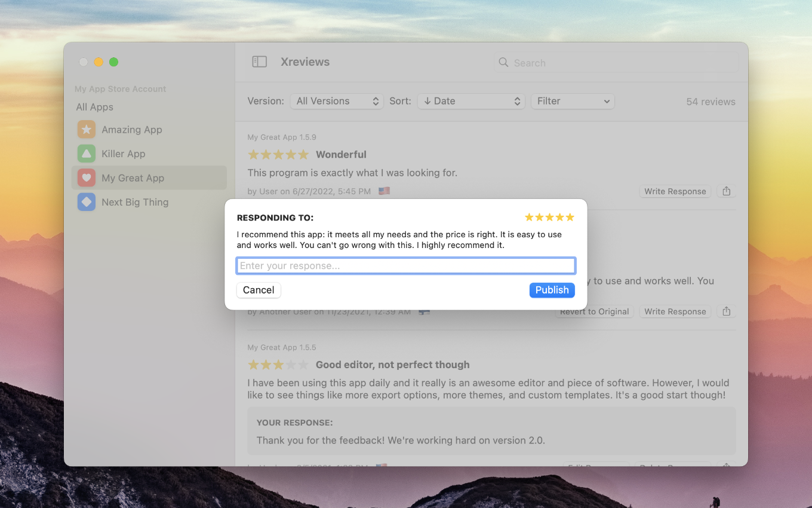Select All Apps in the sidebar
The height and width of the screenshot is (508, 812).
pyautogui.click(x=95, y=107)
